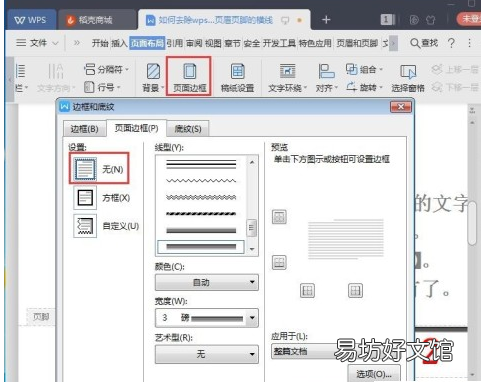Expand the 应用于 apply-to dropdown

click(304, 351)
